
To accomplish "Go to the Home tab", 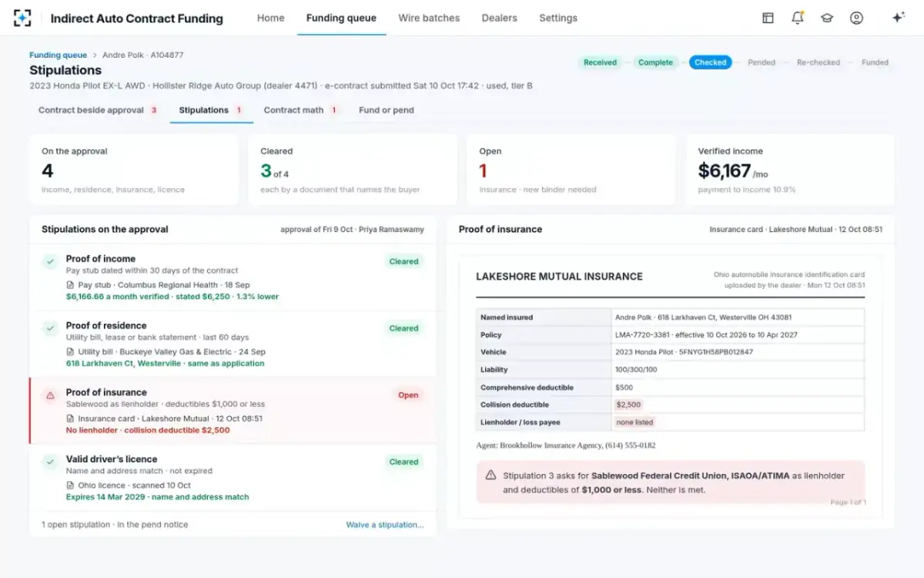I will click(x=270, y=18).
